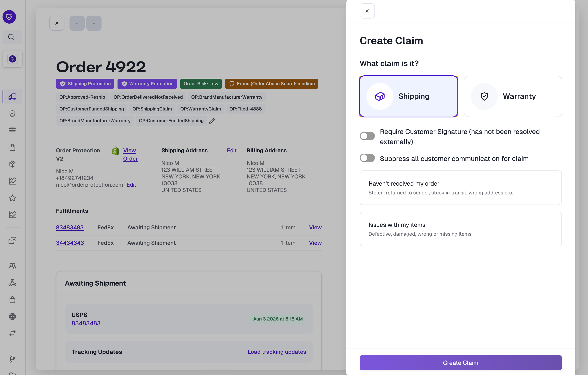Open the stacked lines list icon in sidebar
588x375 pixels.
click(x=12, y=130)
